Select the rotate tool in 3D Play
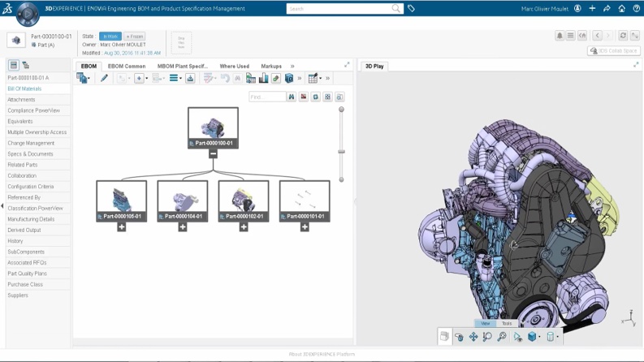Image resolution: width=644 pixels, height=362 pixels. (459, 337)
